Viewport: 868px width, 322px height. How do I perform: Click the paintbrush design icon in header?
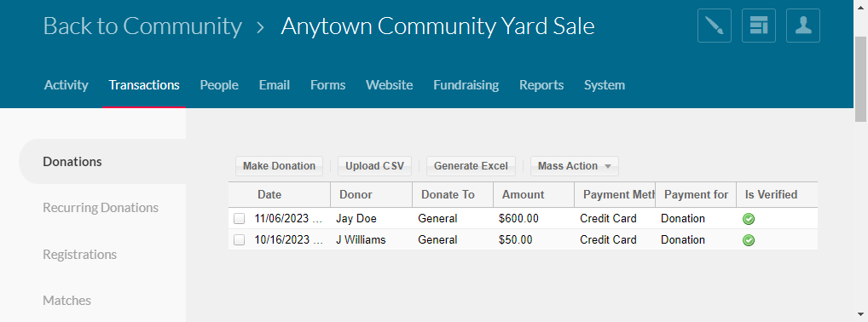(x=715, y=26)
